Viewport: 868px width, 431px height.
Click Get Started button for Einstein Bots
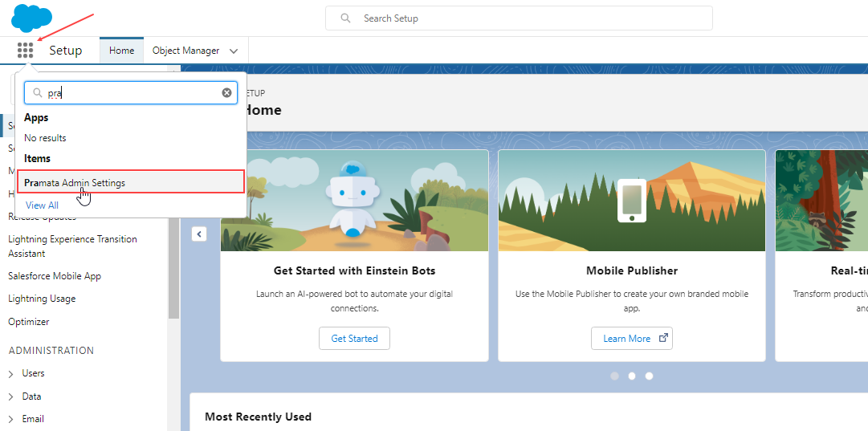[x=354, y=338]
